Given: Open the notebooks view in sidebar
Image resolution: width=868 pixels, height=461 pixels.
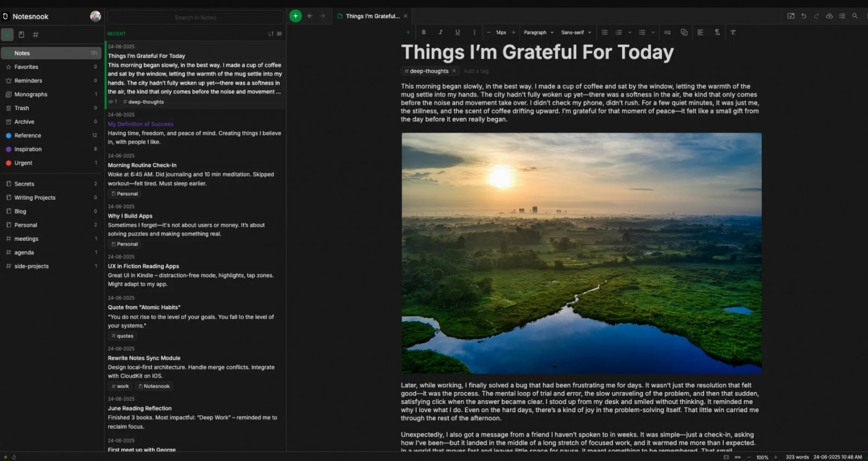Looking at the screenshot, I should point(21,35).
